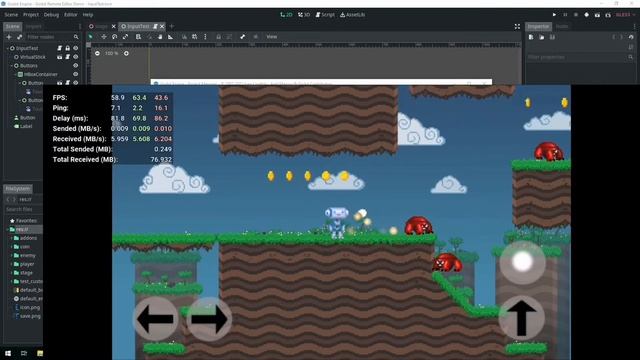The image size is (640, 360).
Task: Open the AssetLib workspace
Action: point(353,15)
